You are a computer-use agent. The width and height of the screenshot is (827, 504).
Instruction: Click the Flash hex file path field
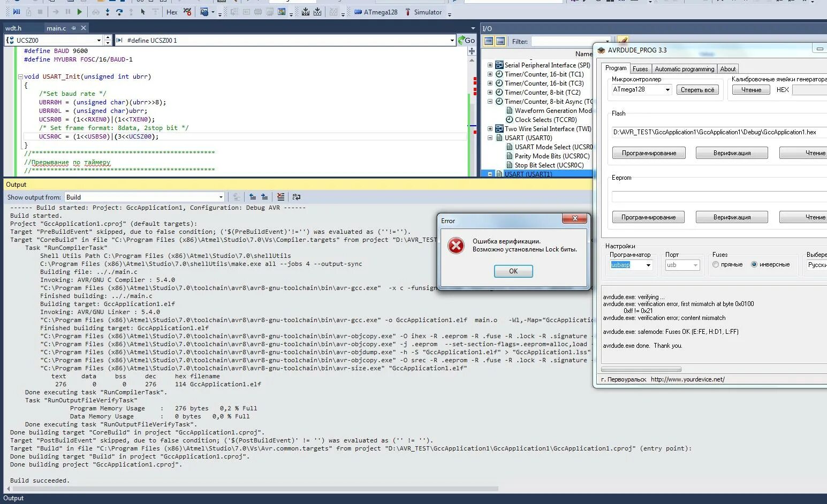[719, 132]
